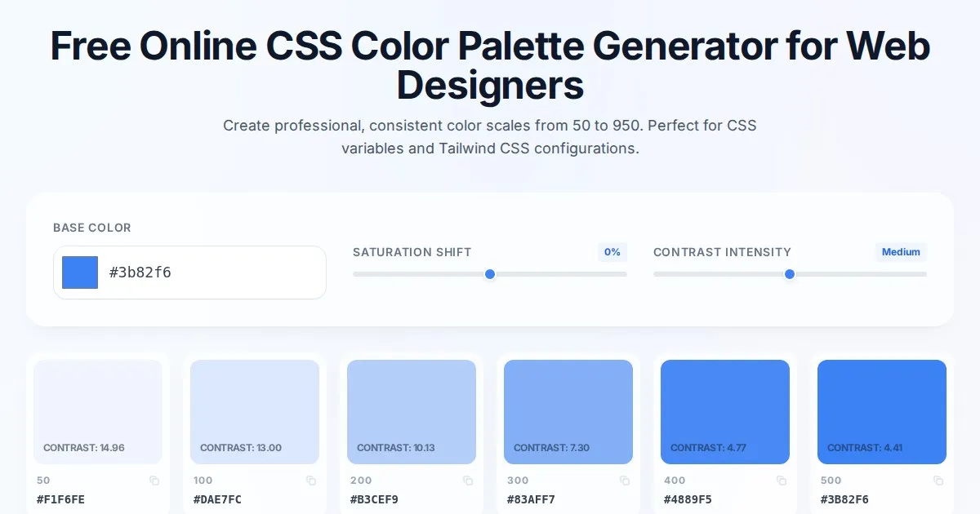Click the Contrast Intensity slider handle
The image size is (980, 514).
pyautogui.click(x=790, y=274)
